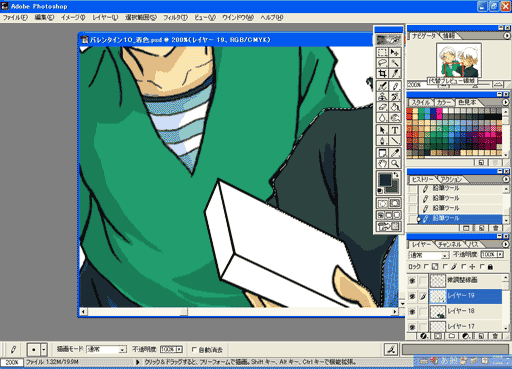The width and height of the screenshot is (512, 369).
Task: Select the Clone Stamp tool
Action: point(382,97)
